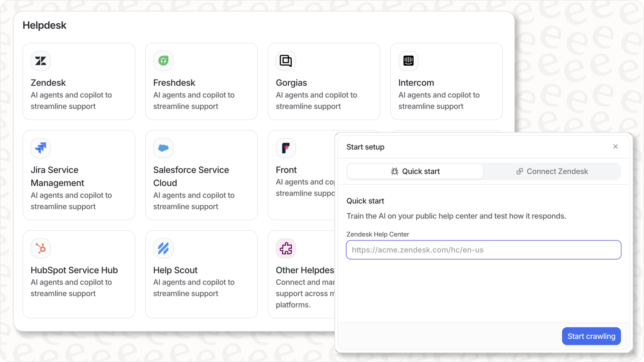This screenshot has height=362, width=644.
Task: Close the Start setup dialog
Action: point(616,146)
